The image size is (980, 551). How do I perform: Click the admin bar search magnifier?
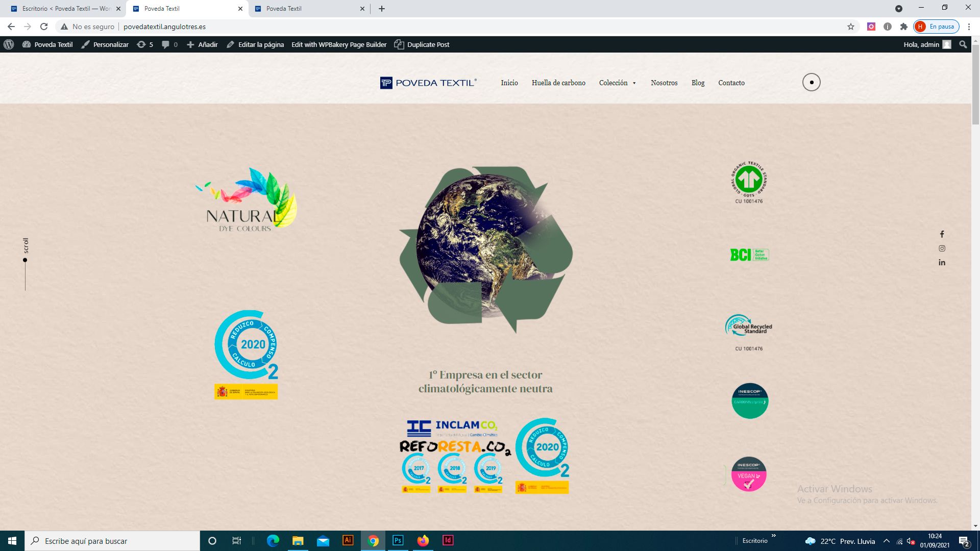(963, 44)
